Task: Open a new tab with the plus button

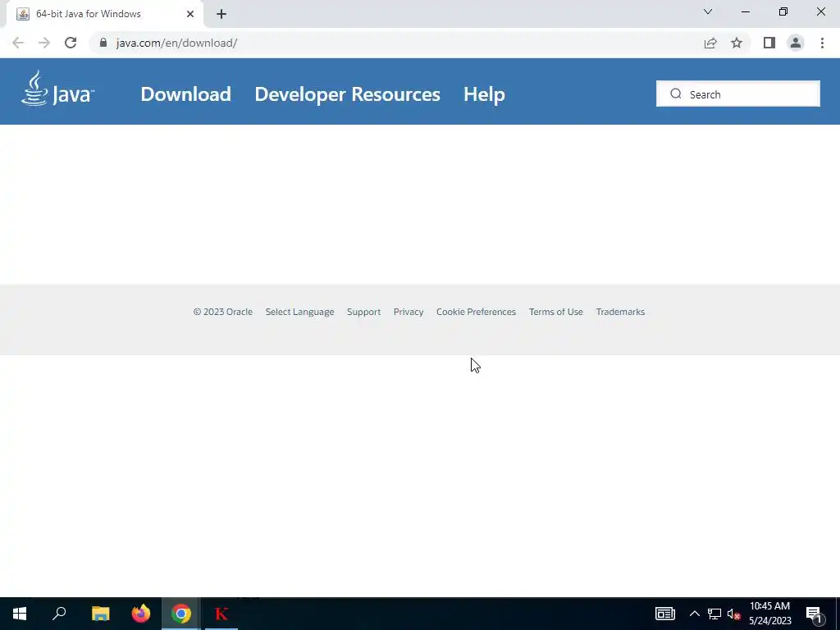Action: pos(221,14)
